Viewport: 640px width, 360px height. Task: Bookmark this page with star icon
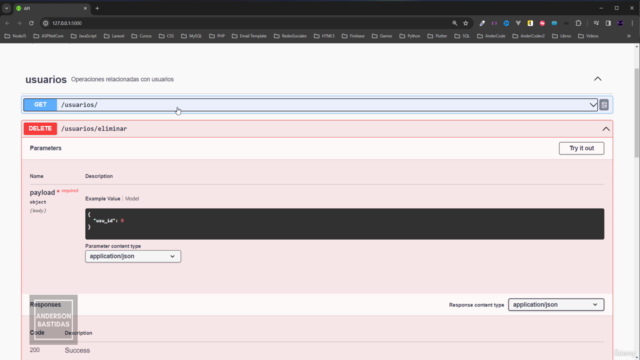pos(466,23)
